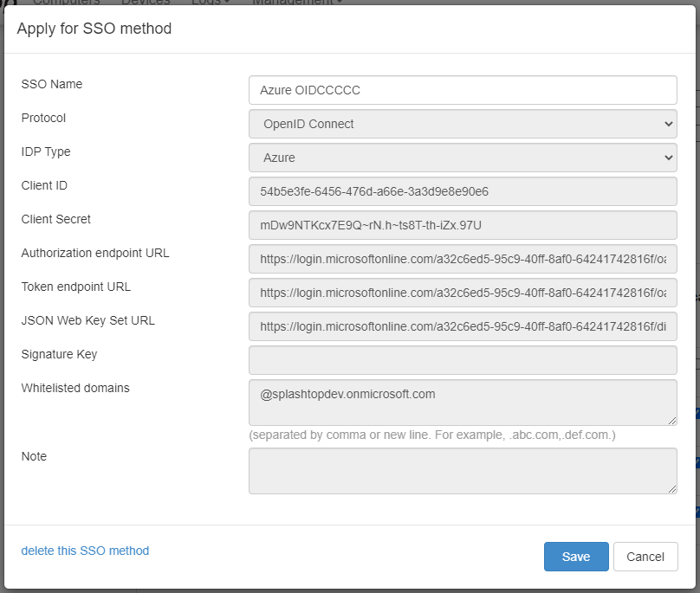
Task: Open the IDP Type dropdown
Action: tap(463, 158)
